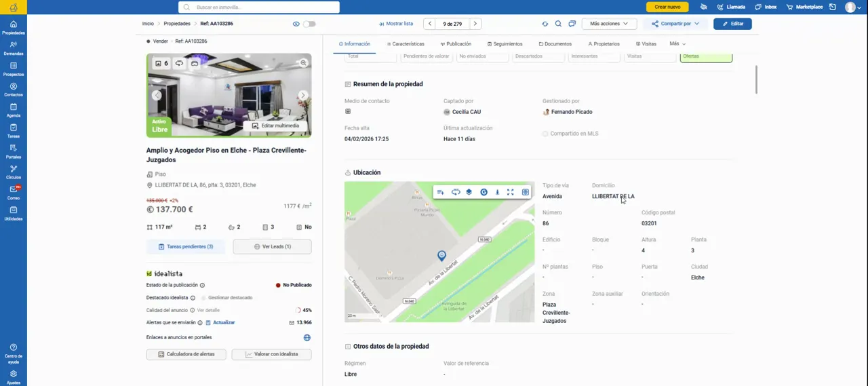Expand the Más tab menu
Image resolution: width=868 pixels, height=386 pixels.
677,43
